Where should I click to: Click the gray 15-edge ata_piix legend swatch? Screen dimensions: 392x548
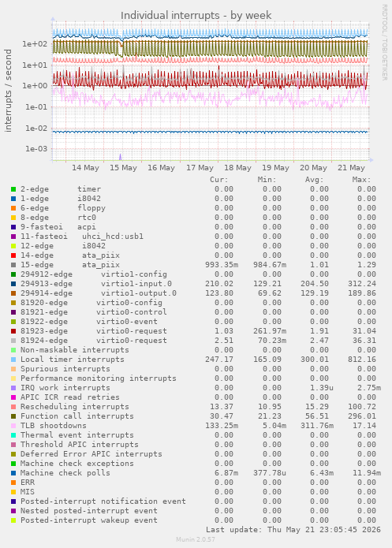[x=13, y=265]
